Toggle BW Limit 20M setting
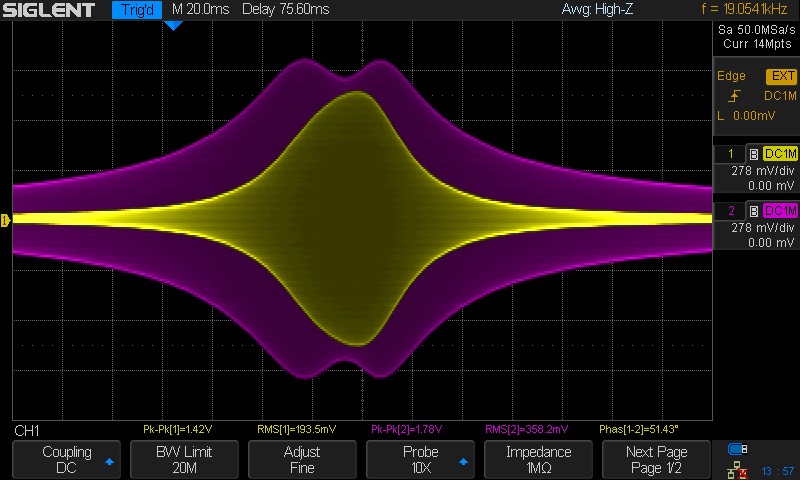This screenshot has width=800, height=480. pos(184,460)
